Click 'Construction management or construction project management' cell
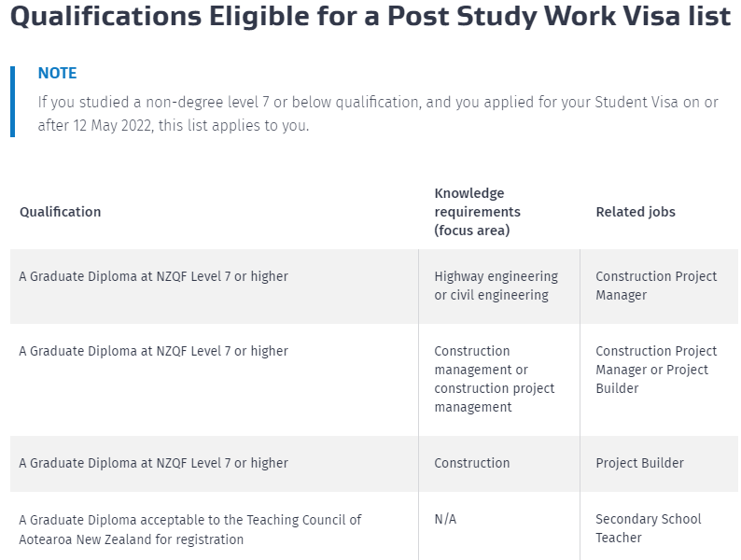Screen dimensions: 741x560 495,379
